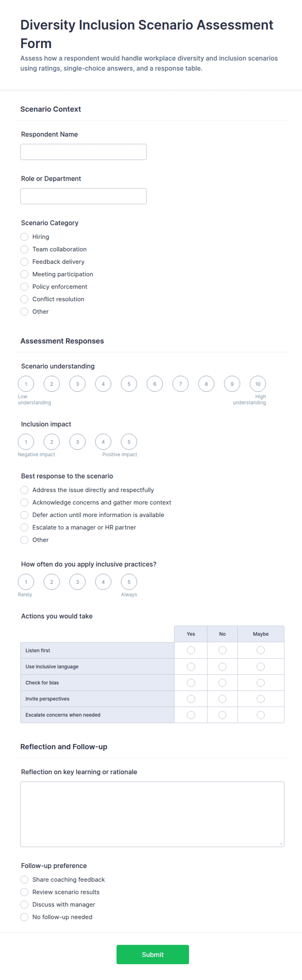Mark Yes for Escalate concerns when needed
The width and height of the screenshot is (302, 980).
click(191, 715)
